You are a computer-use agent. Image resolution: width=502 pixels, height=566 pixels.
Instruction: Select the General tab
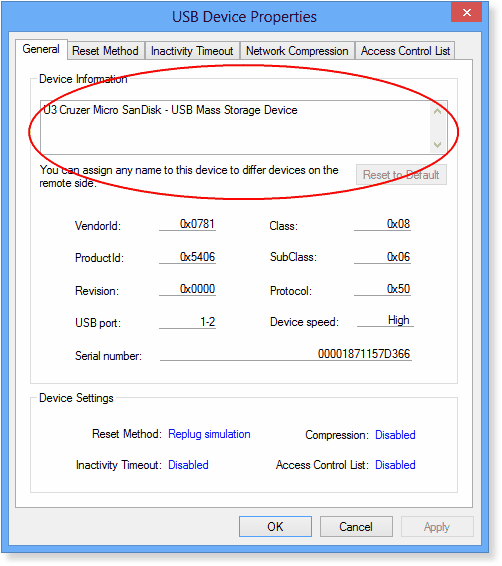(x=41, y=49)
